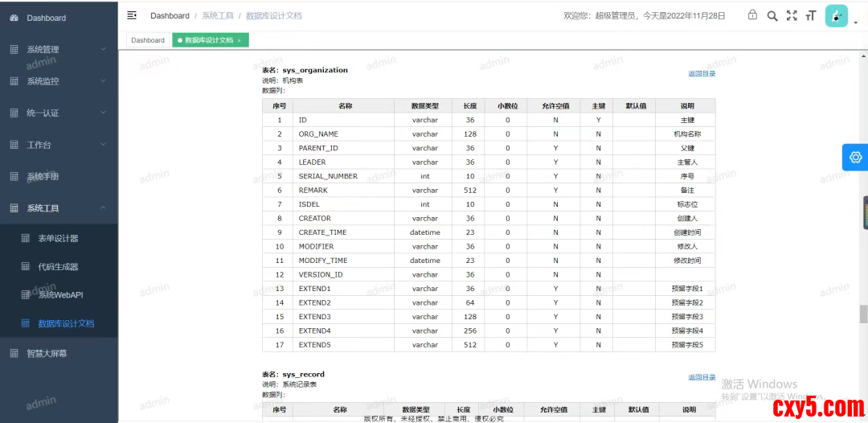The width and height of the screenshot is (868, 423).
Task: Switch to the Dashboard page tab
Action: click(148, 40)
